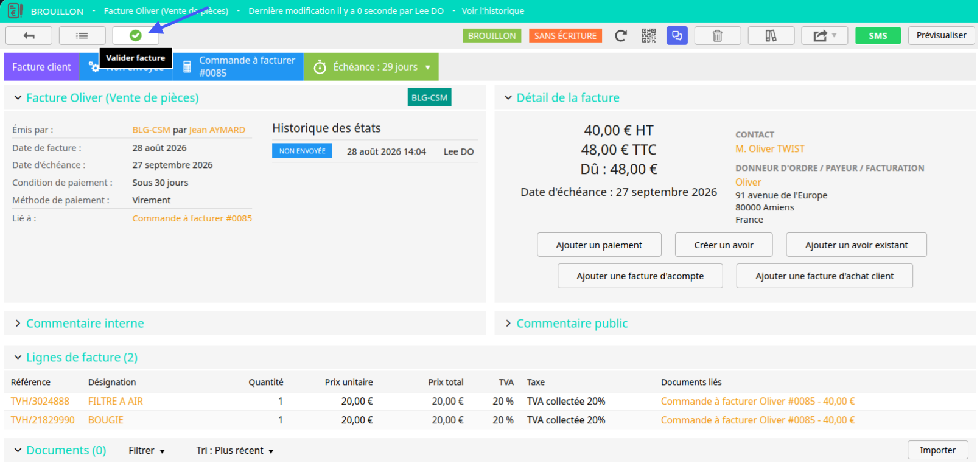Click the refresh icon in the toolbar

(621, 36)
